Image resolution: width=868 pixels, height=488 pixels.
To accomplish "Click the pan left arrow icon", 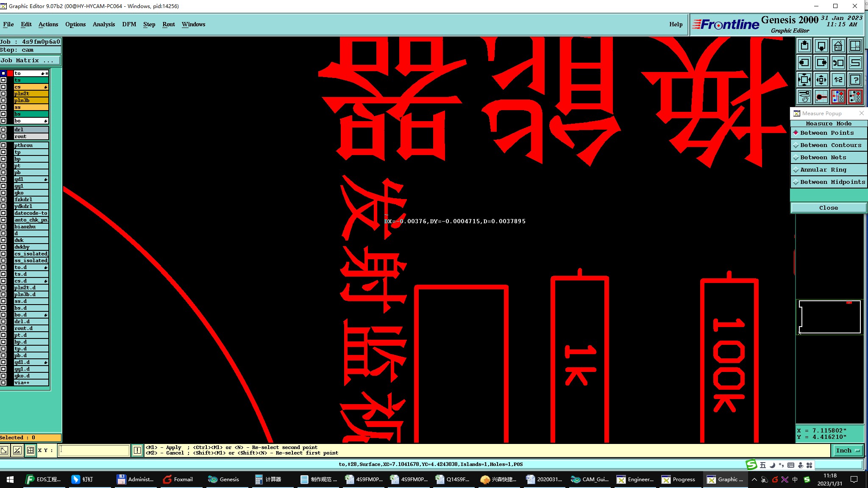I will [804, 63].
